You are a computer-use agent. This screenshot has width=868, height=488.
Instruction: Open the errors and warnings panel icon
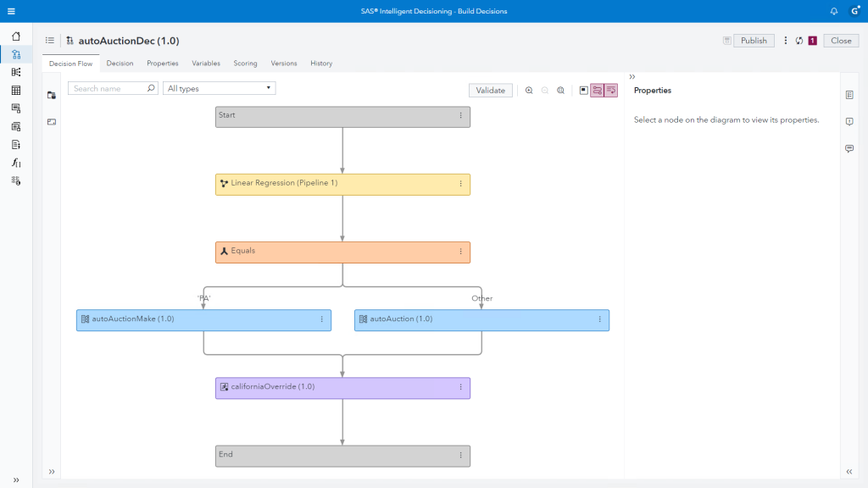pyautogui.click(x=849, y=120)
